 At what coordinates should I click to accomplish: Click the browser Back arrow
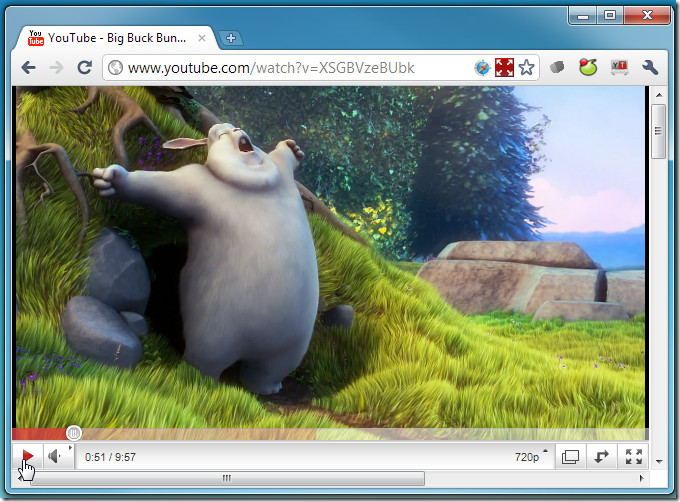pos(29,68)
